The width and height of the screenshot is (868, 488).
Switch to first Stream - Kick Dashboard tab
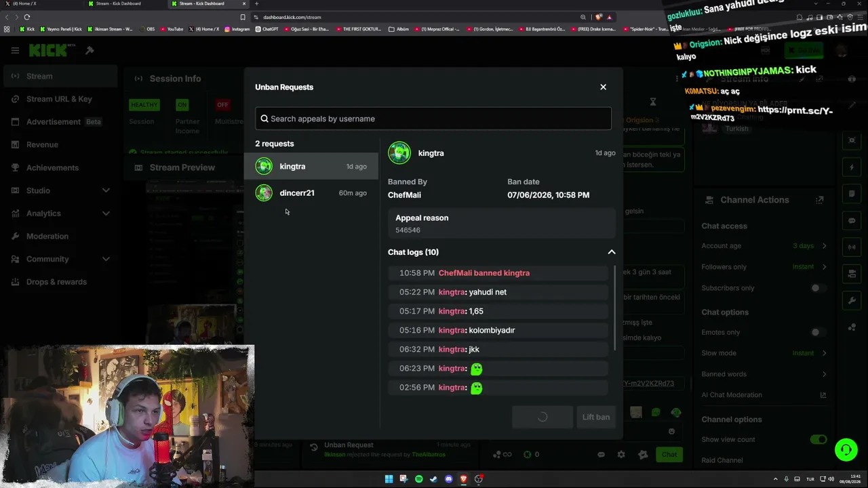click(x=124, y=3)
